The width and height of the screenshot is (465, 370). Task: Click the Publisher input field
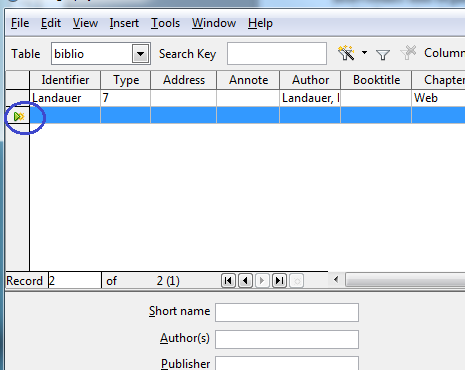[x=287, y=363]
